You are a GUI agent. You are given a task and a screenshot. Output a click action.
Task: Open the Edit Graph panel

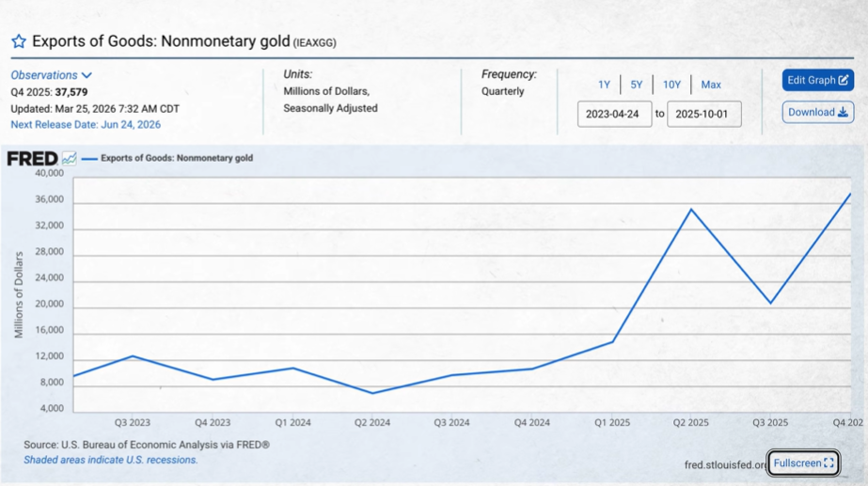817,80
